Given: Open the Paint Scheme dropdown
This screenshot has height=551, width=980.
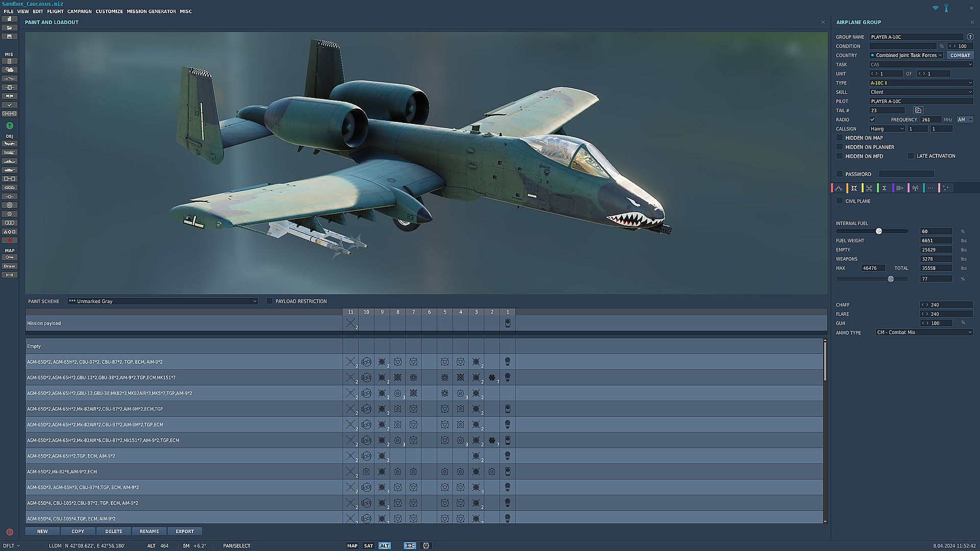Looking at the screenshot, I should pyautogui.click(x=162, y=302).
